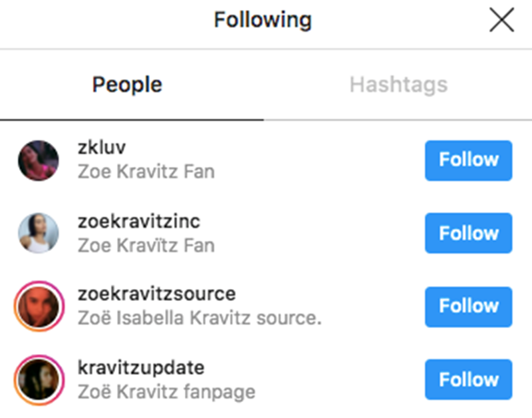Hit Follow beside kravitzupdate
The image size is (532, 418).
coord(468,380)
